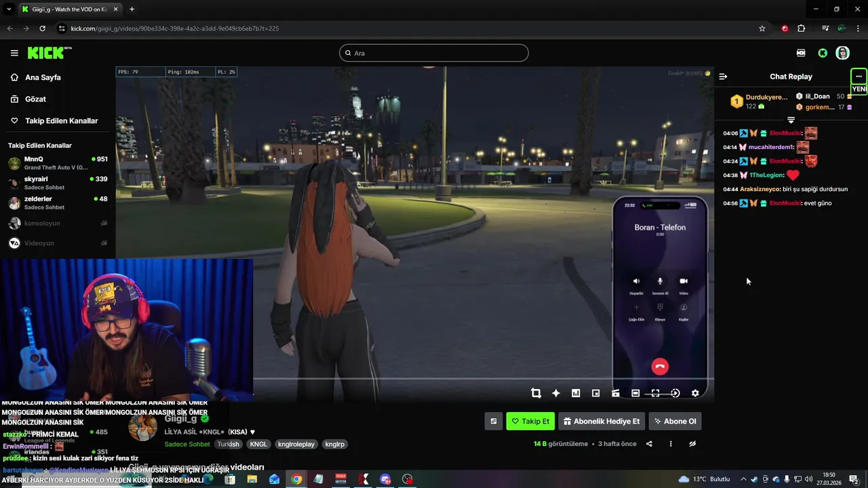Click the Abone Ol subscribe button
The width and height of the screenshot is (868, 488).
point(675,421)
